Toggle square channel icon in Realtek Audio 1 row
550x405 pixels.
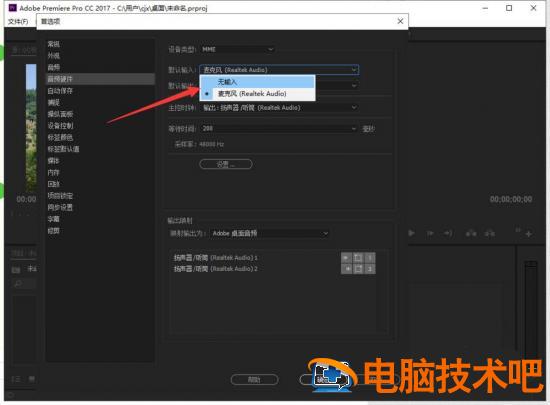(x=358, y=258)
